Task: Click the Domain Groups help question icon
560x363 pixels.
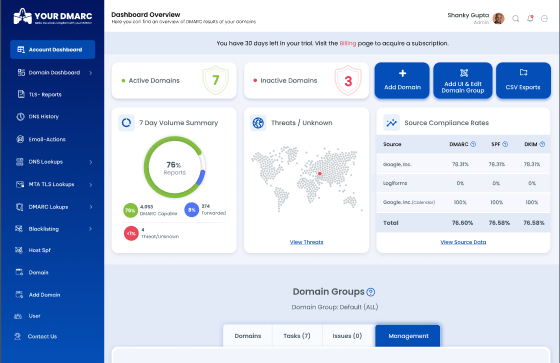Action: (x=371, y=292)
